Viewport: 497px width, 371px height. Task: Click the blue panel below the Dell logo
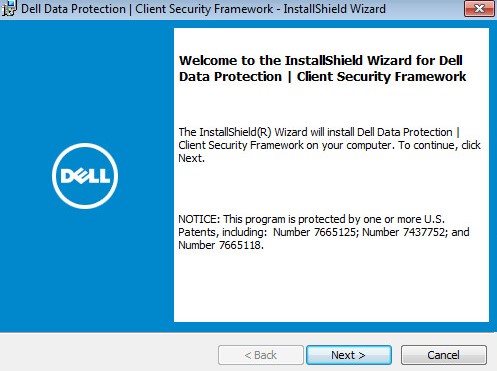[x=87, y=270]
